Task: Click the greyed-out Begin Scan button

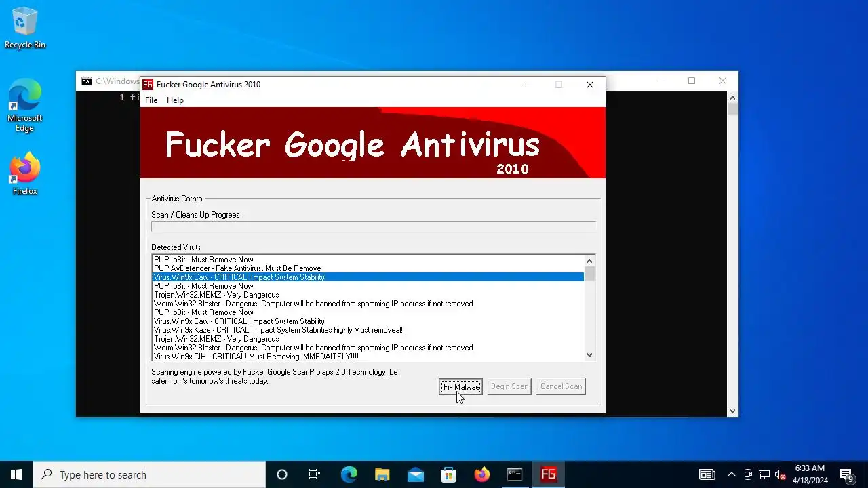Action: coord(509,386)
